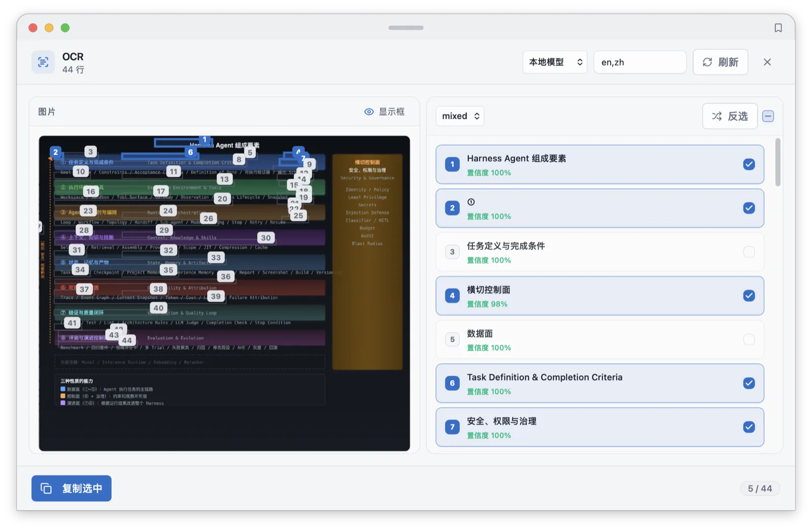The width and height of the screenshot is (812, 530).
Task: Click box marker 40 on image
Action: [159, 308]
